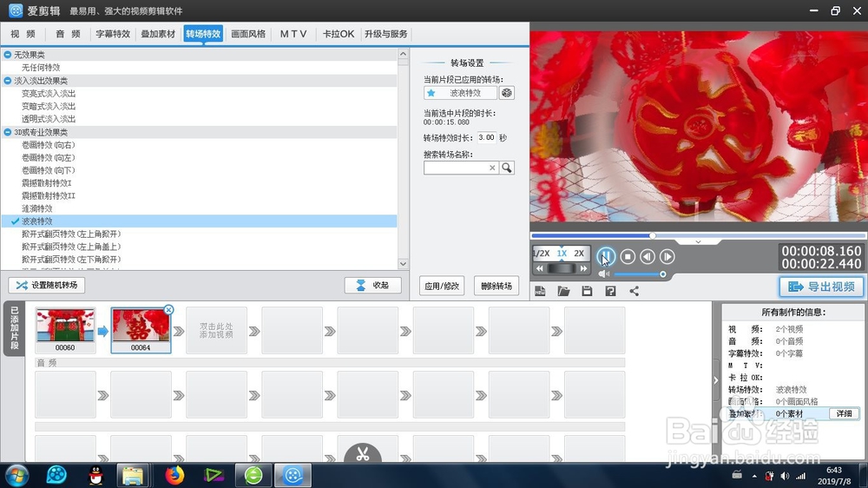868x488 pixels.
Task: Click the 详细 details button
Action: pyautogui.click(x=845, y=414)
